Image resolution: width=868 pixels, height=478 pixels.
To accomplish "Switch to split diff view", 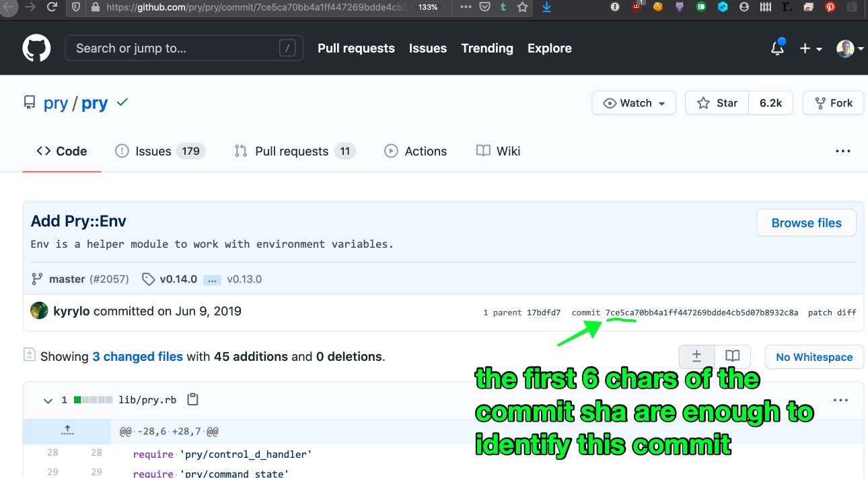I will (x=733, y=357).
